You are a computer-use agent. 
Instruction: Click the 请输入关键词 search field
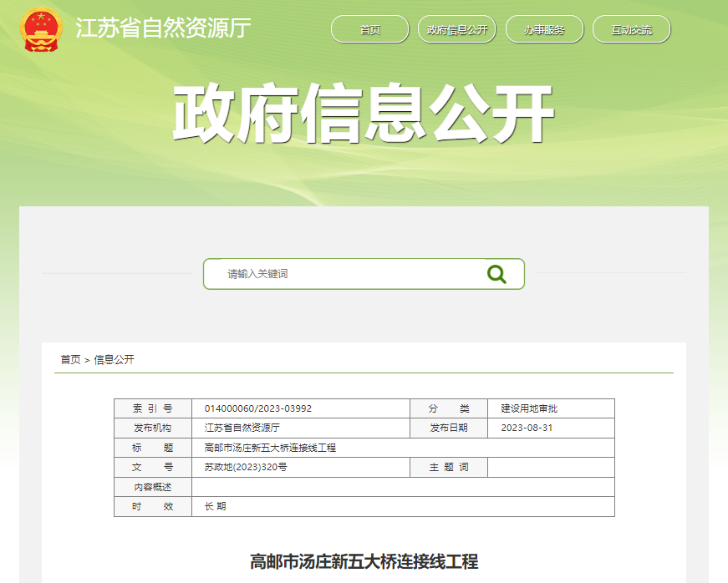[343, 274]
